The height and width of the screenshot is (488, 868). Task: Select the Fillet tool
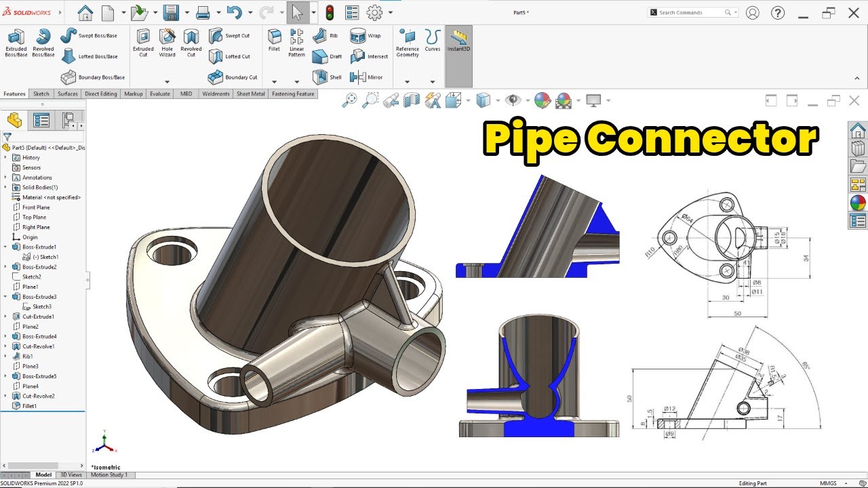click(274, 40)
